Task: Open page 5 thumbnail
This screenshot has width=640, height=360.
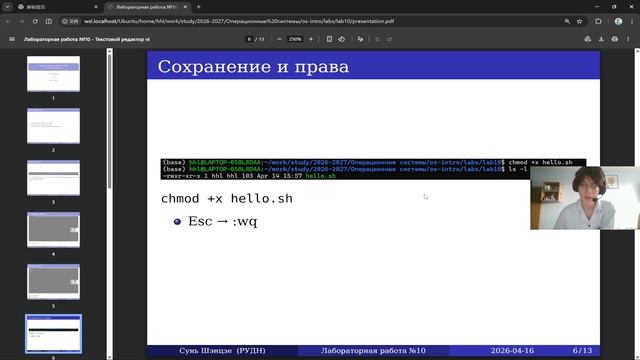Action: 53,282
